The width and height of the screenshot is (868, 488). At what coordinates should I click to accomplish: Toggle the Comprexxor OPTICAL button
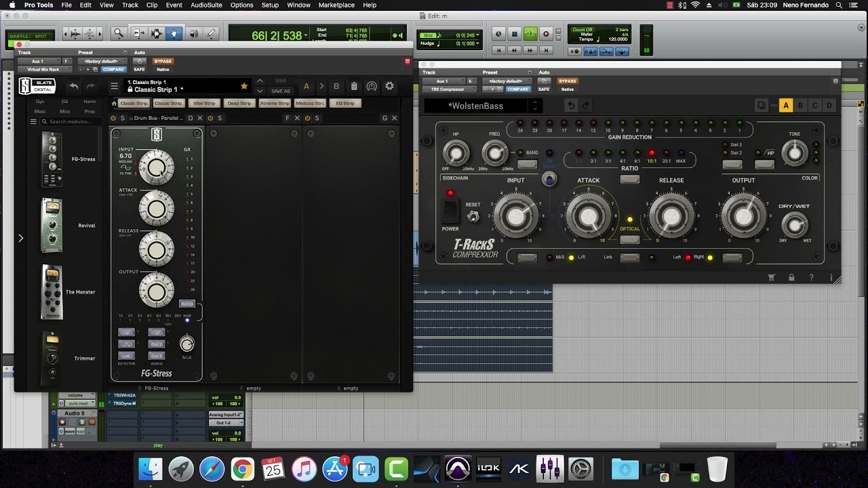(x=629, y=239)
